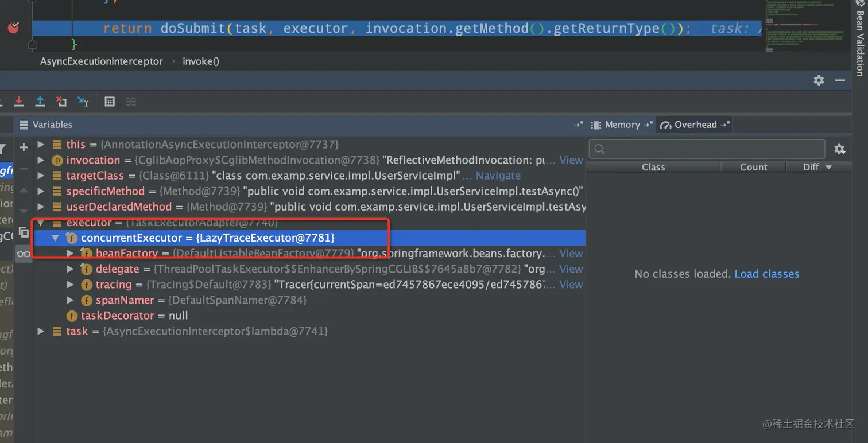This screenshot has width=868, height=443.
Task: Expand the invocation variable node
Action: point(41,160)
